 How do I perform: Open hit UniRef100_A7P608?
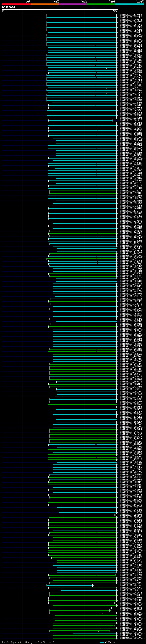131,42
